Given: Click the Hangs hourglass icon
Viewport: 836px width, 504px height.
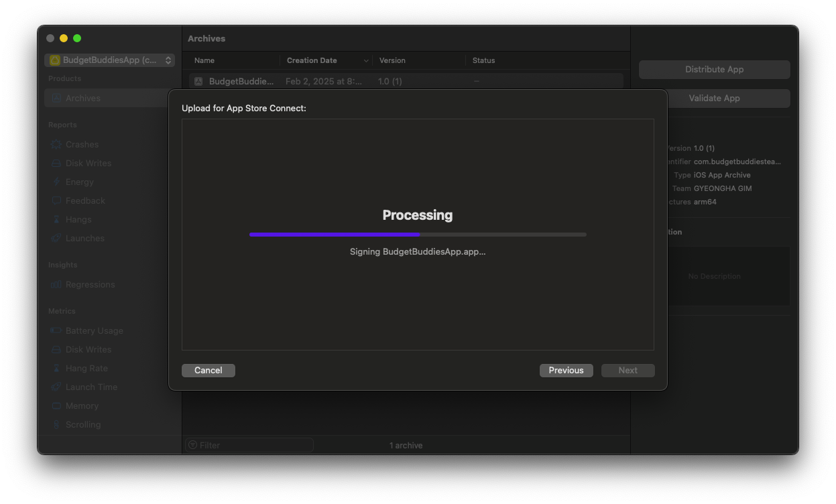Looking at the screenshot, I should 56,219.
